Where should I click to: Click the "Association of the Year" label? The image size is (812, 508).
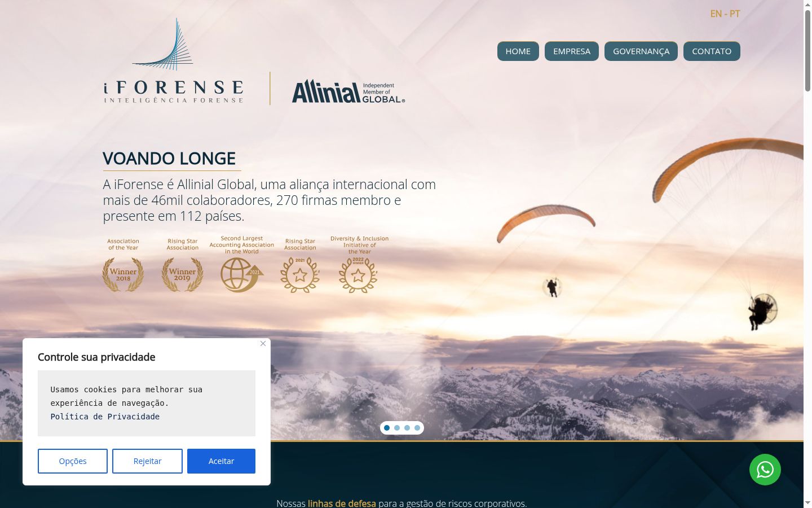point(123,244)
